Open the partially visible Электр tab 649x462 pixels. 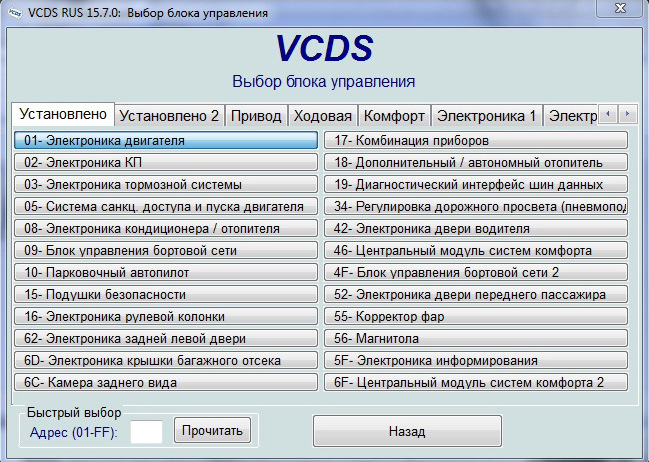[x=571, y=116]
